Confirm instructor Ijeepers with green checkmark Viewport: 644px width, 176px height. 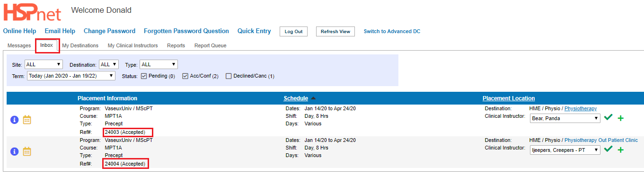coord(609,149)
